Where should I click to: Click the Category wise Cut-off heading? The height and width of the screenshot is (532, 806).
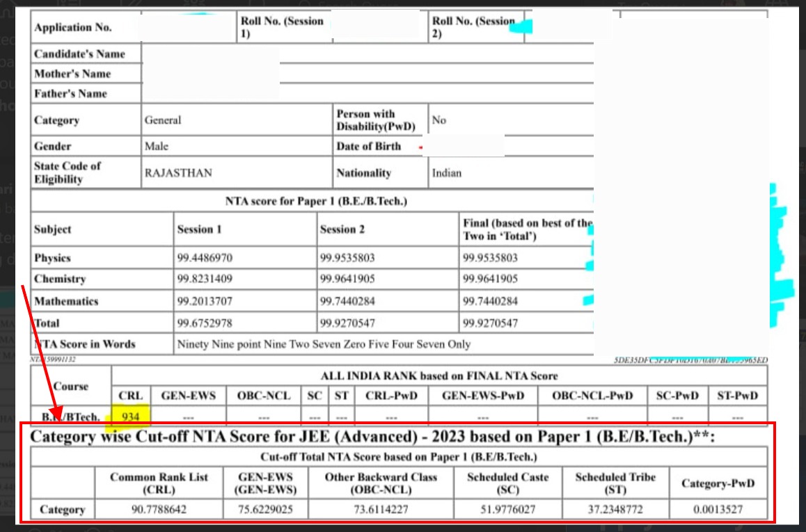(374, 437)
